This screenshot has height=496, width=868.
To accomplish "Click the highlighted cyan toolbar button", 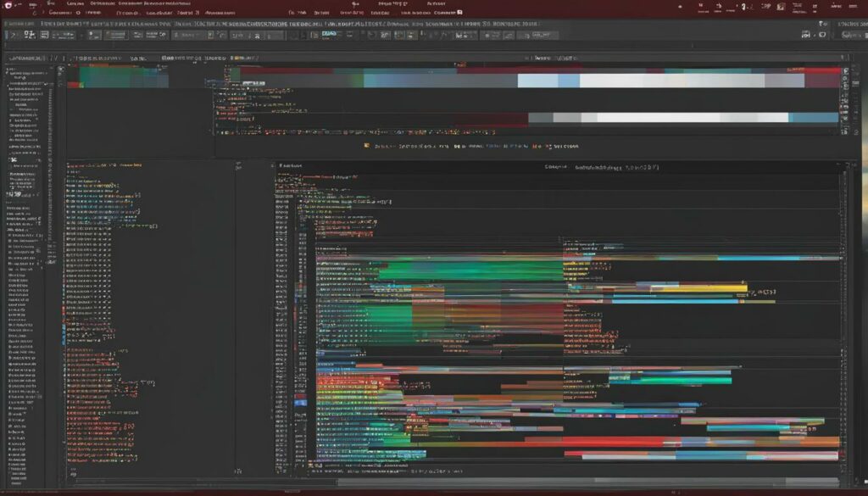I will pyautogui.click(x=329, y=34).
